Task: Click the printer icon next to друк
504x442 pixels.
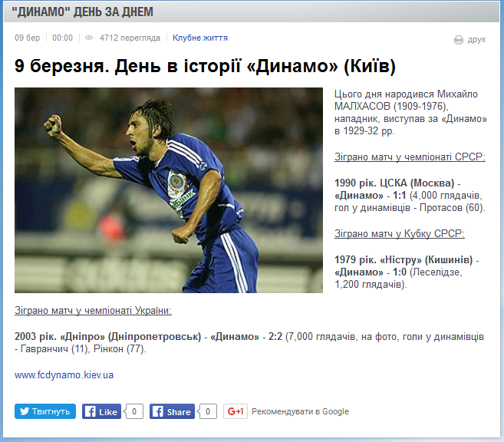Action: (459, 40)
